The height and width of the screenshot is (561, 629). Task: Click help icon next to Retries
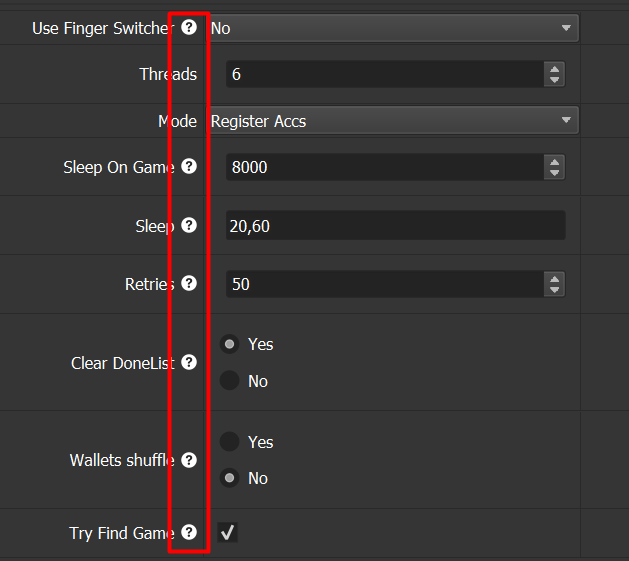coord(189,283)
